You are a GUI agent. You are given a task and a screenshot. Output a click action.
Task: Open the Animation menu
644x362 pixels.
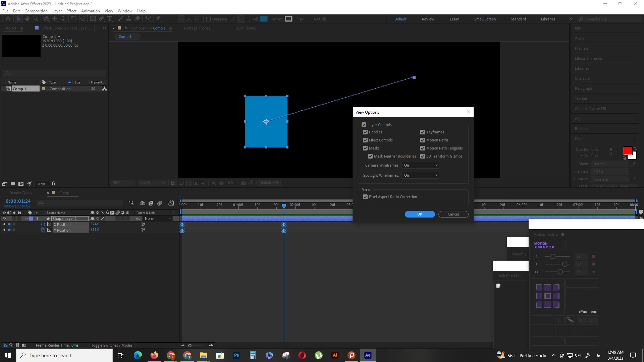[90, 11]
